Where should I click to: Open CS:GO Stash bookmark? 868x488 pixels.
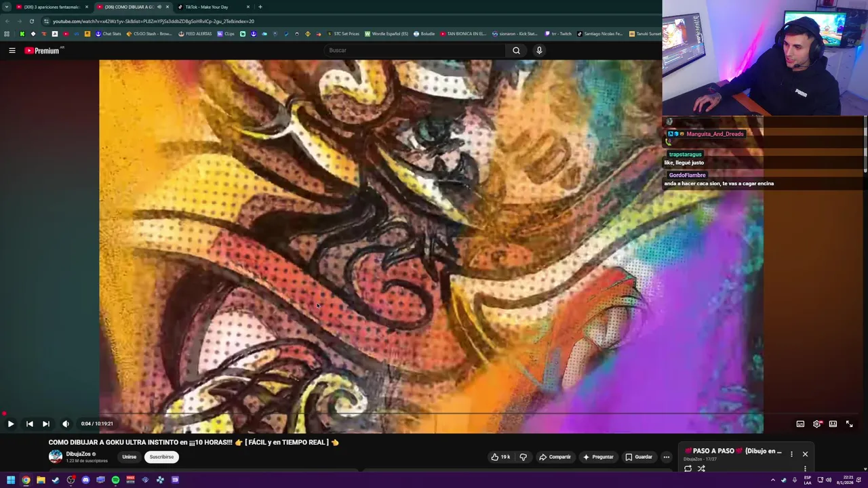149,34
